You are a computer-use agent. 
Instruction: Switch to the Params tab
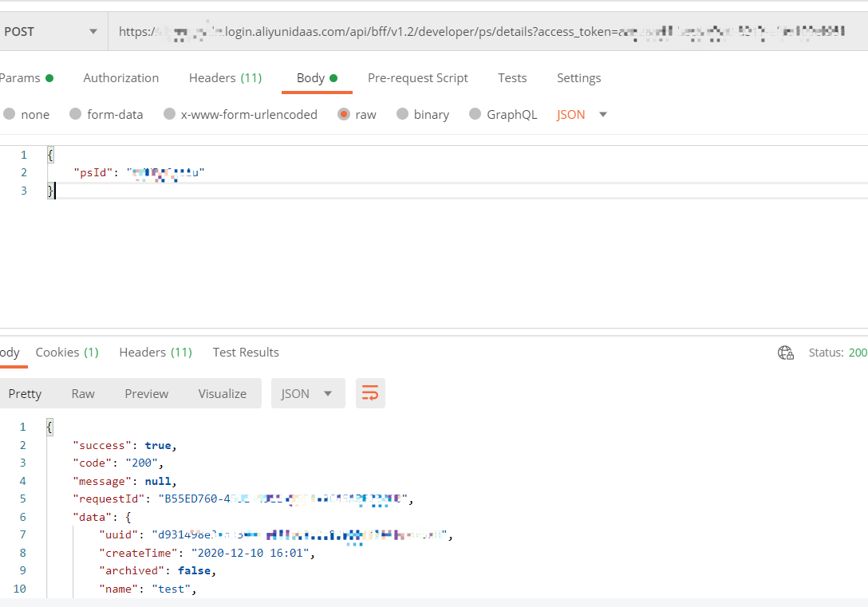tap(26, 78)
